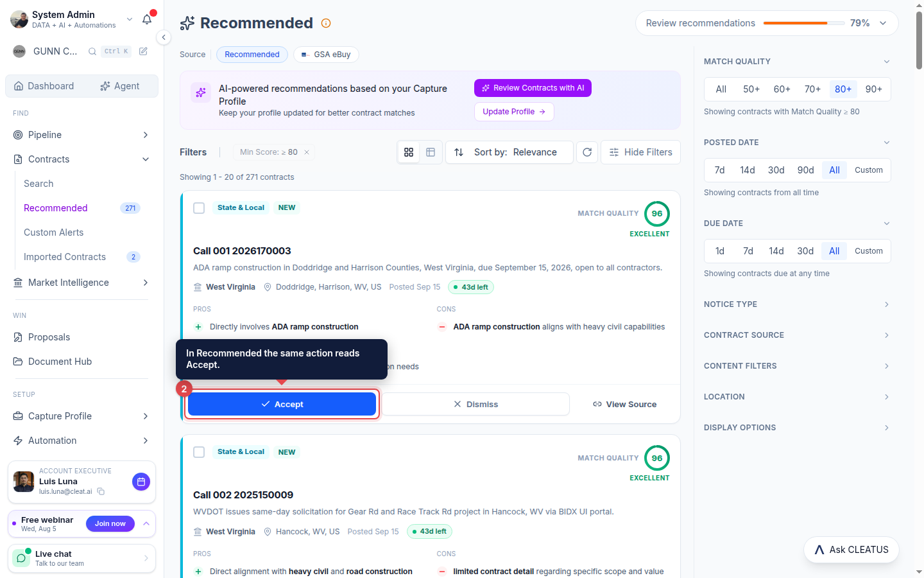This screenshot has width=924, height=578.
Task: Copy luis.luna@cleat.ai email icon
Action: 101,491
